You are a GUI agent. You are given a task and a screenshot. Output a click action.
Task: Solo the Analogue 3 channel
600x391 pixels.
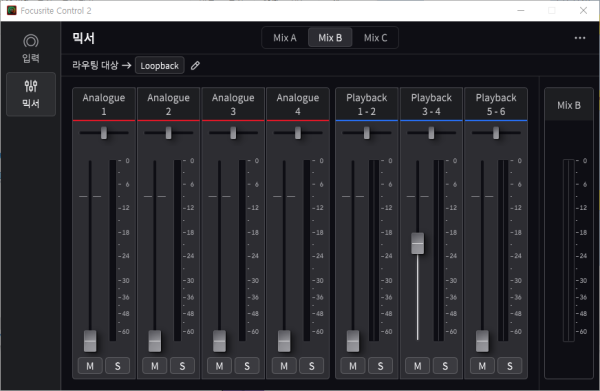pos(247,366)
